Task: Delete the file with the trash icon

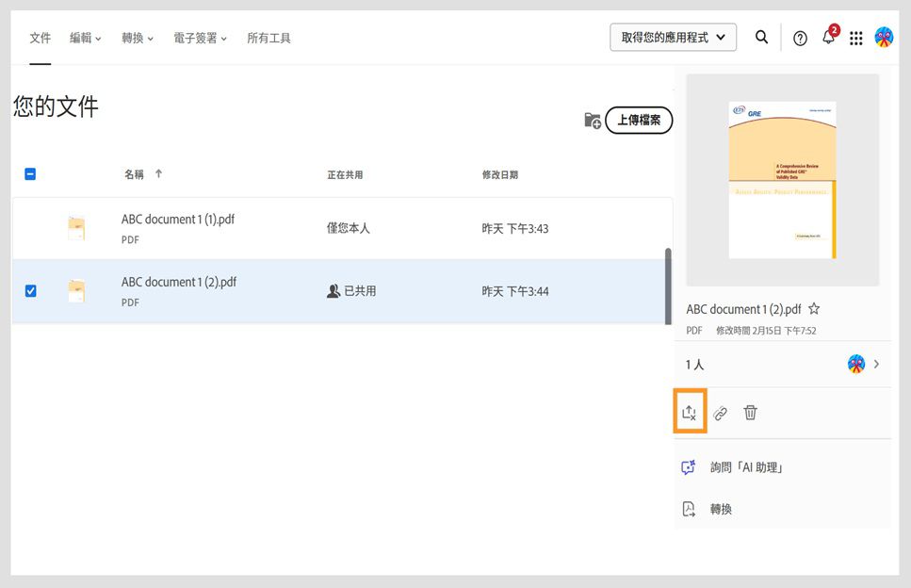Action: point(750,412)
